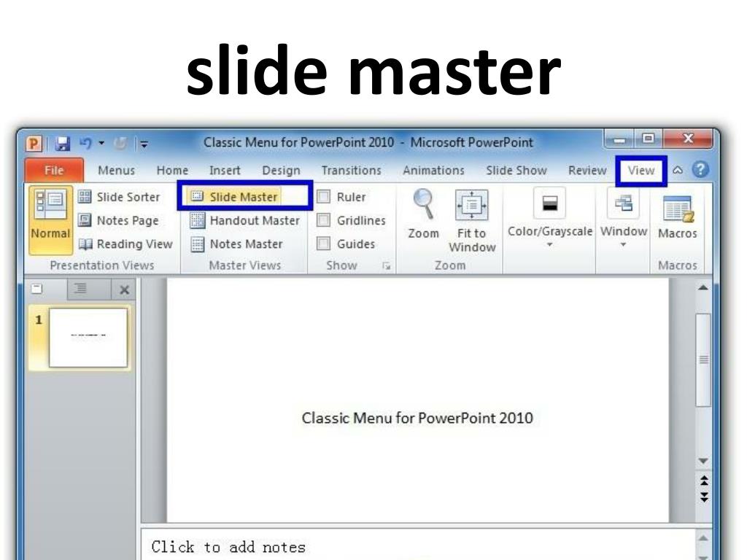Open the File tab

coord(54,171)
